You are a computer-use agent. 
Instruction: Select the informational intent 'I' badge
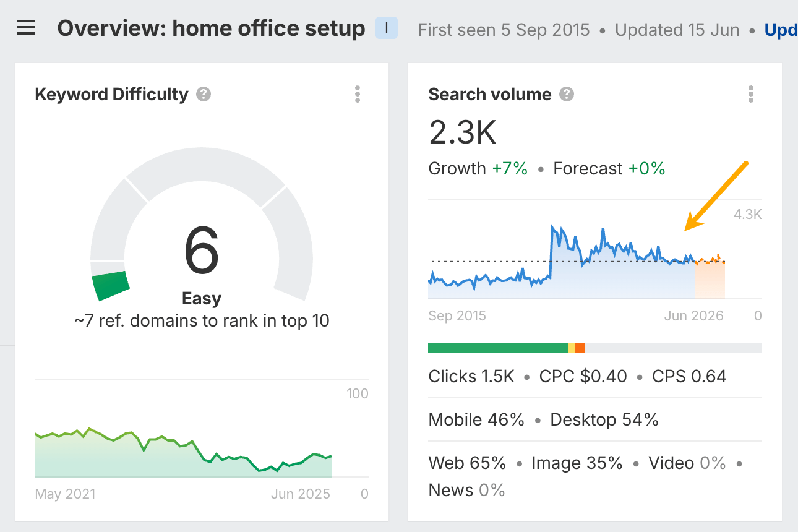tap(386, 28)
